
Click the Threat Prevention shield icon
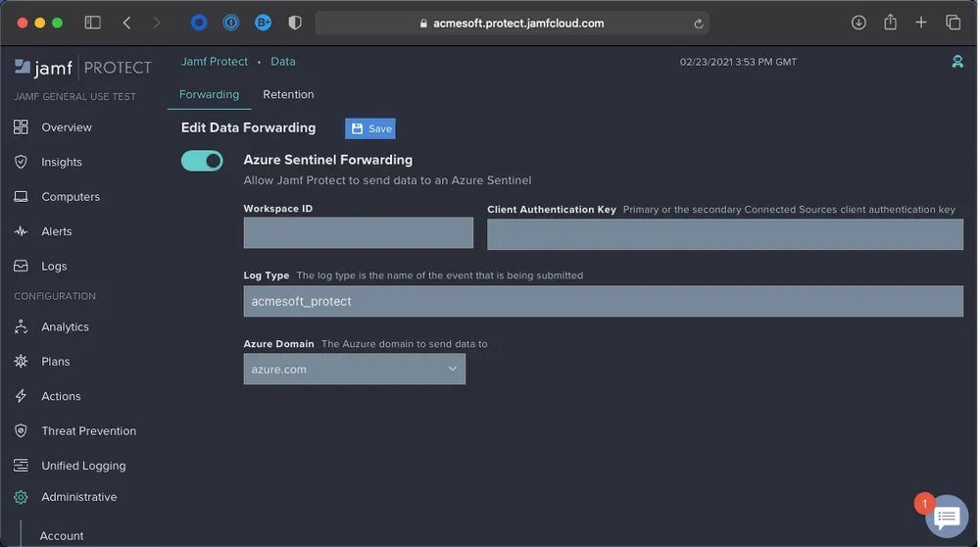click(21, 430)
